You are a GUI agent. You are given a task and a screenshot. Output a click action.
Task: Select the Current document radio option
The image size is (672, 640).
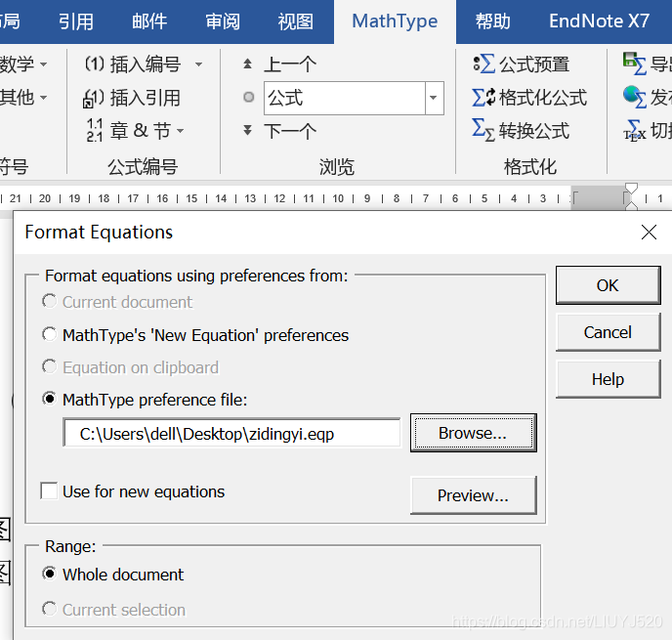49,301
